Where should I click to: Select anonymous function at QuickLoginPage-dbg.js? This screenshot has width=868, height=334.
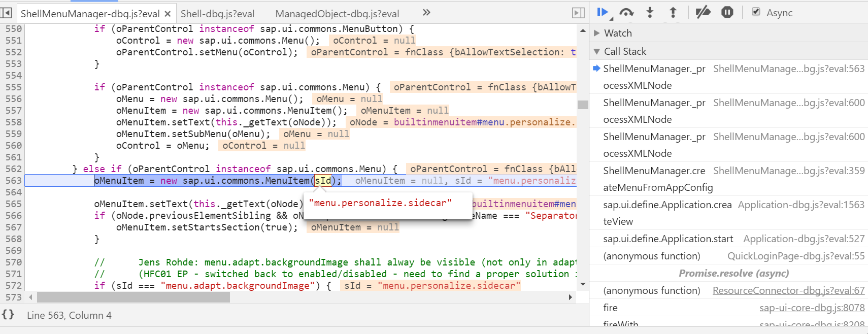(729, 256)
